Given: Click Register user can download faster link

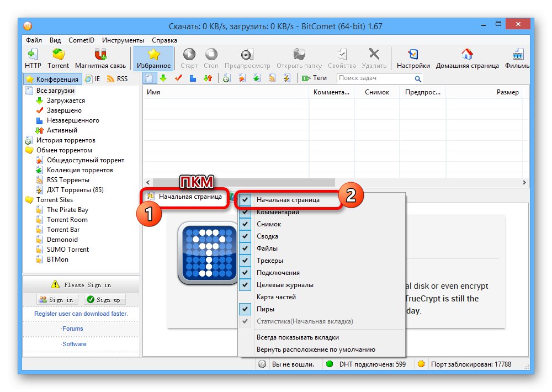Looking at the screenshot, I should [x=81, y=314].
